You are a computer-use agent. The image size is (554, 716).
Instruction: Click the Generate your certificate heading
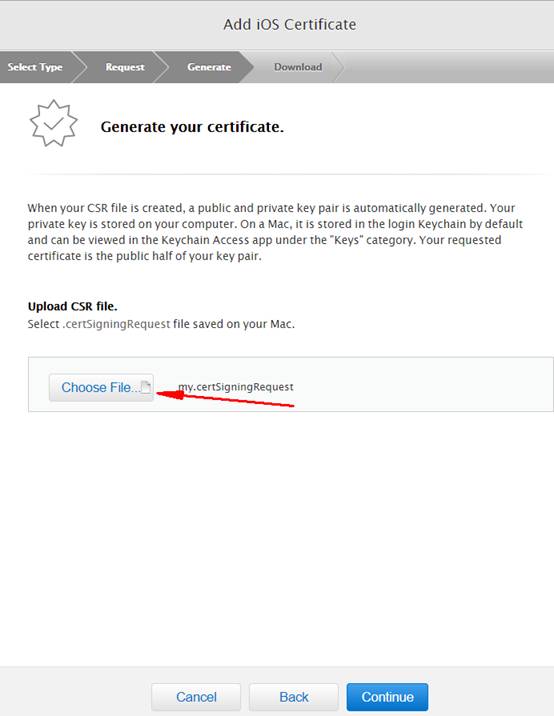click(x=192, y=126)
